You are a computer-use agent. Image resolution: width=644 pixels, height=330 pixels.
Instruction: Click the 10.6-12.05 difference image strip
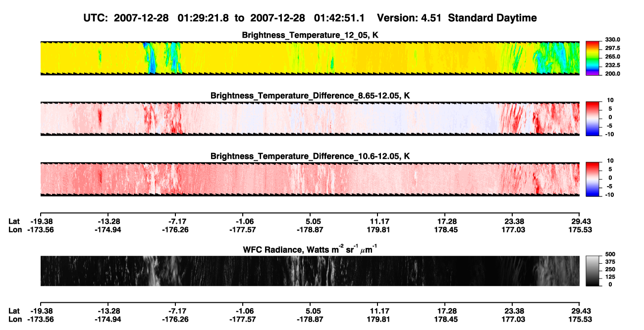(310, 179)
